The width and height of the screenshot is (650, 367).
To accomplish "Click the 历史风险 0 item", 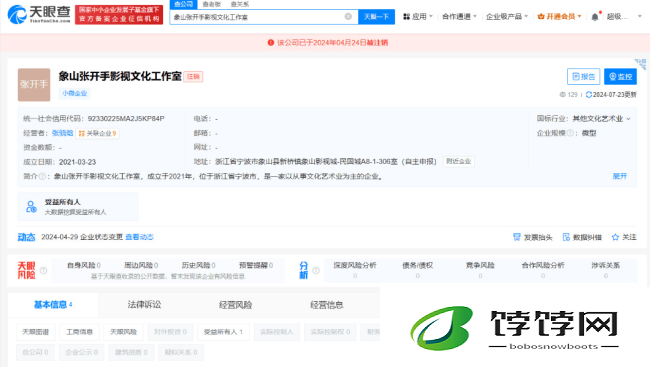I will click(x=199, y=265).
